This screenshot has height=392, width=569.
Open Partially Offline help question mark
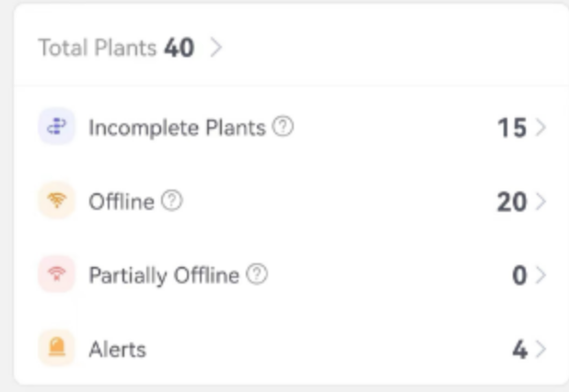point(258,274)
